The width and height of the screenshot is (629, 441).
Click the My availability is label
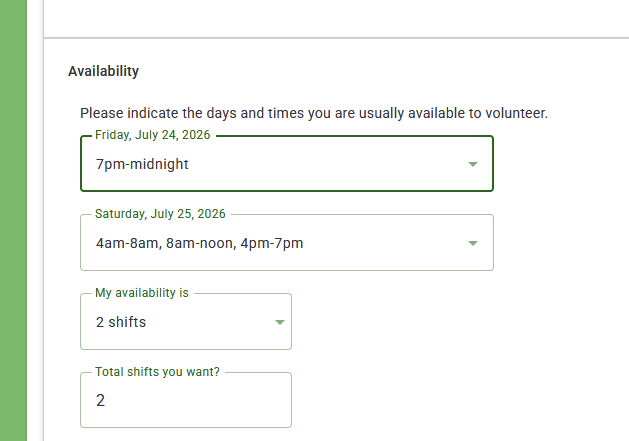click(x=142, y=293)
